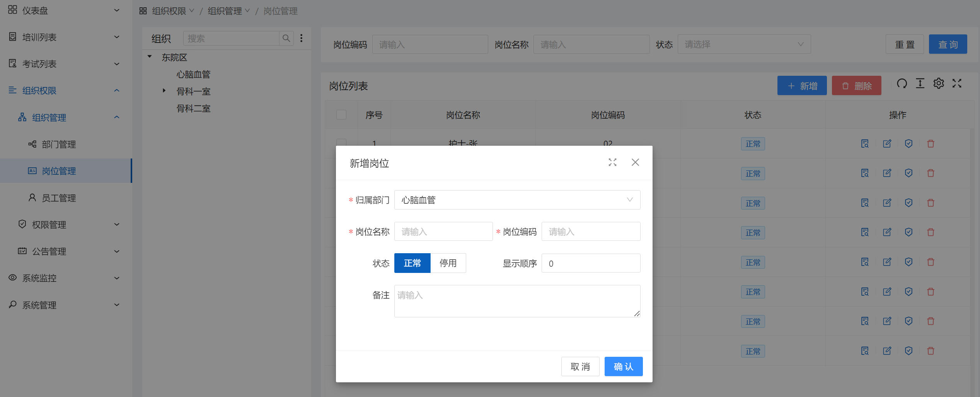Click the red delete icon in the last row
Image resolution: width=980 pixels, height=397 pixels.
[x=931, y=351]
